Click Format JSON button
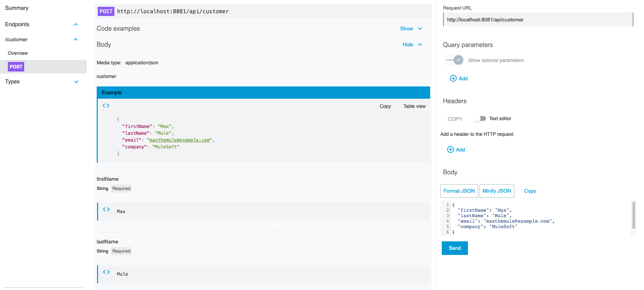The image size is (644, 290). pyautogui.click(x=459, y=191)
